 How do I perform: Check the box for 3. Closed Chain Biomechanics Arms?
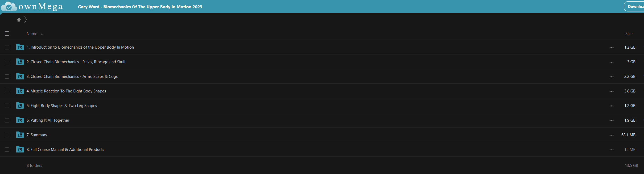pyautogui.click(x=7, y=77)
